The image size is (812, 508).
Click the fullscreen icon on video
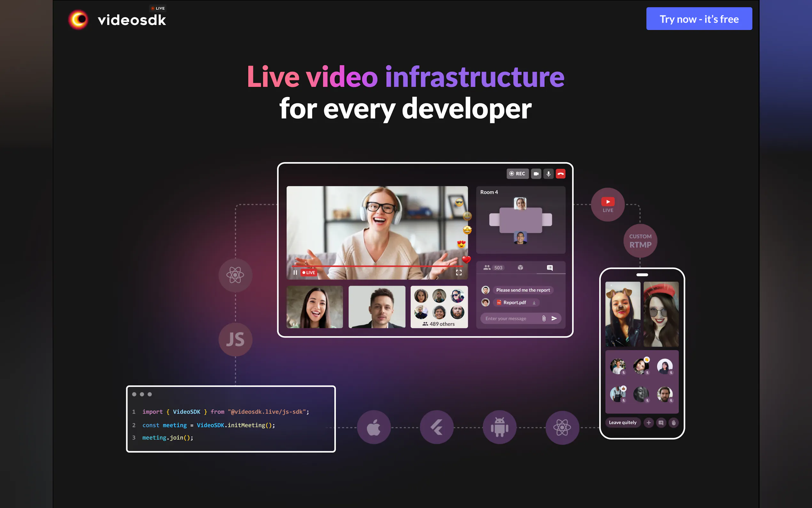tap(458, 273)
